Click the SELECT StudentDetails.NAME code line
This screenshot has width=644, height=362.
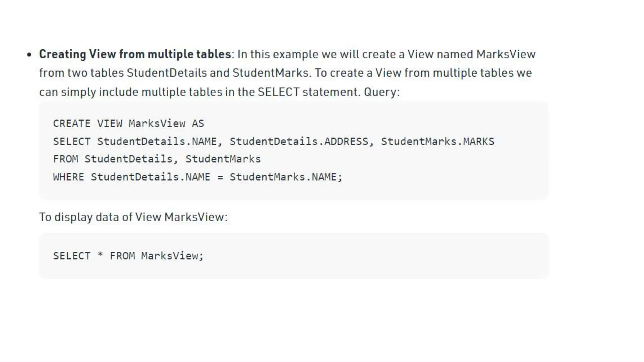[274, 141]
